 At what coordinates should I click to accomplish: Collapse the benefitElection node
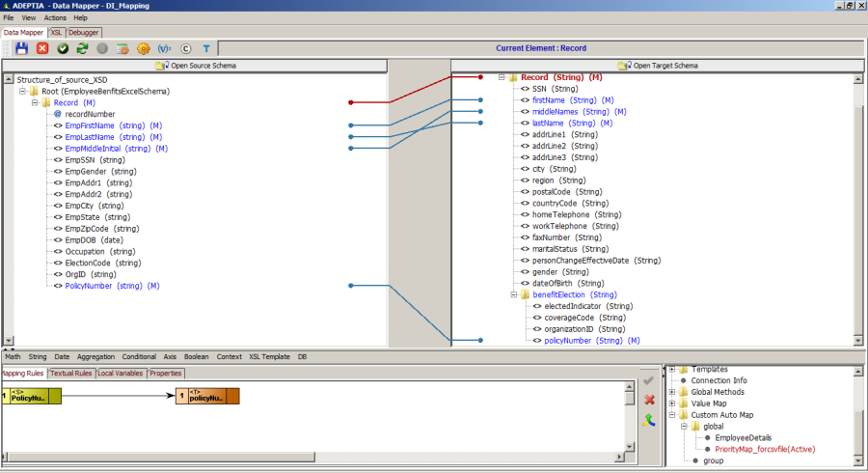click(513, 294)
